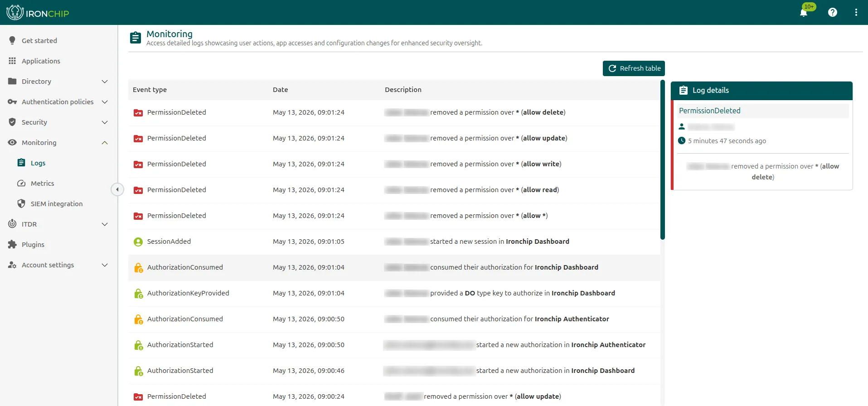Click the ITDR icon in sidebar
Viewport: 868px width, 406px height.
12,224
